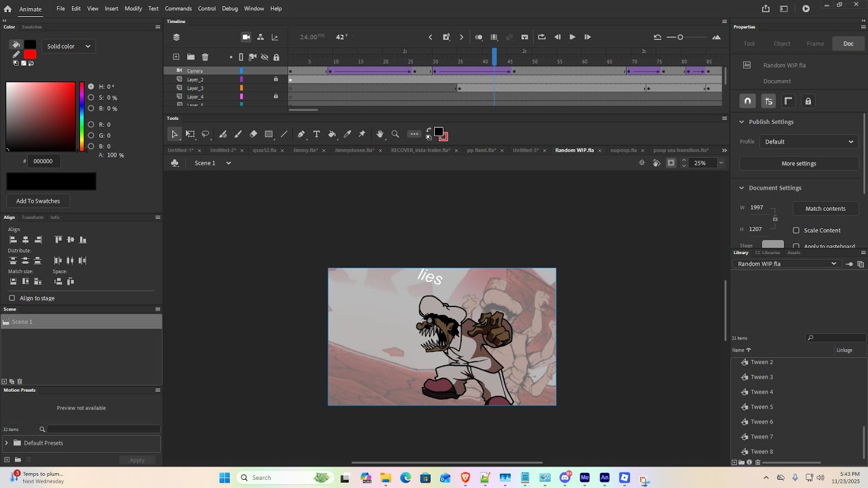Select the Rectangle tool

(269, 134)
